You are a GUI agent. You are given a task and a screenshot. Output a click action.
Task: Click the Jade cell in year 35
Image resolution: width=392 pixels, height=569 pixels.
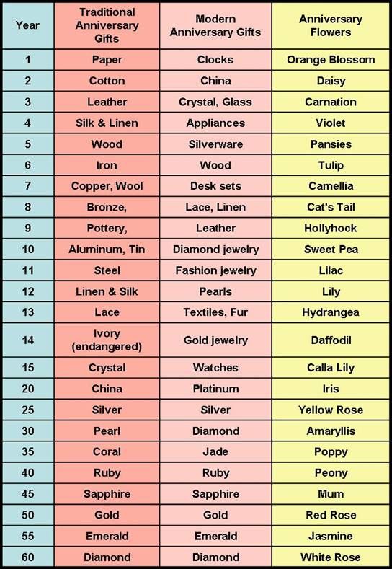[x=215, y=451]
